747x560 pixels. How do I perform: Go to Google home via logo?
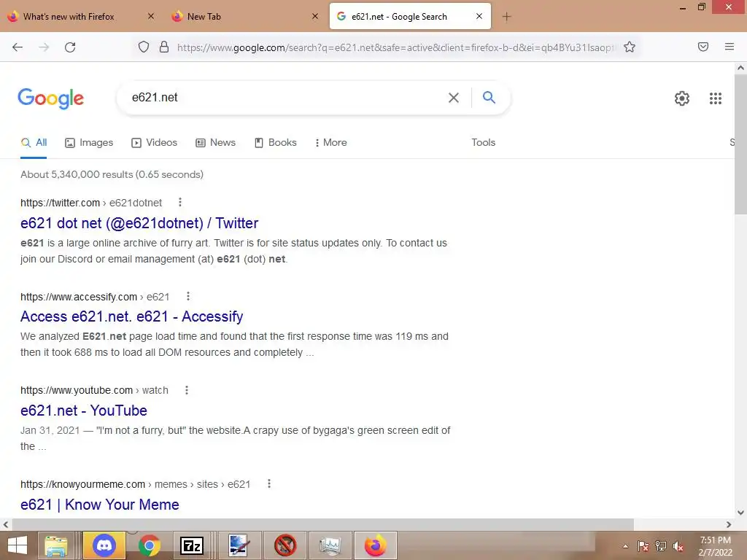[50, 98]
